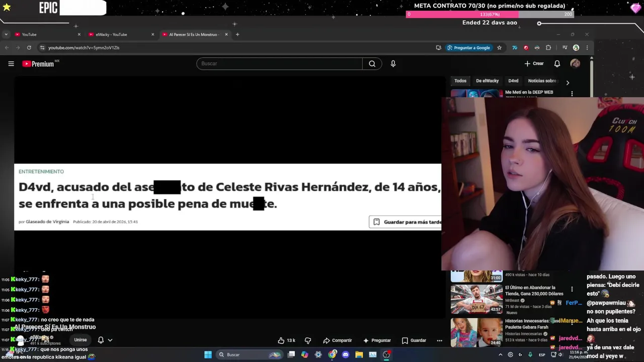
Task: Open Chrome from the taskbar
Action: pos(332,354)
